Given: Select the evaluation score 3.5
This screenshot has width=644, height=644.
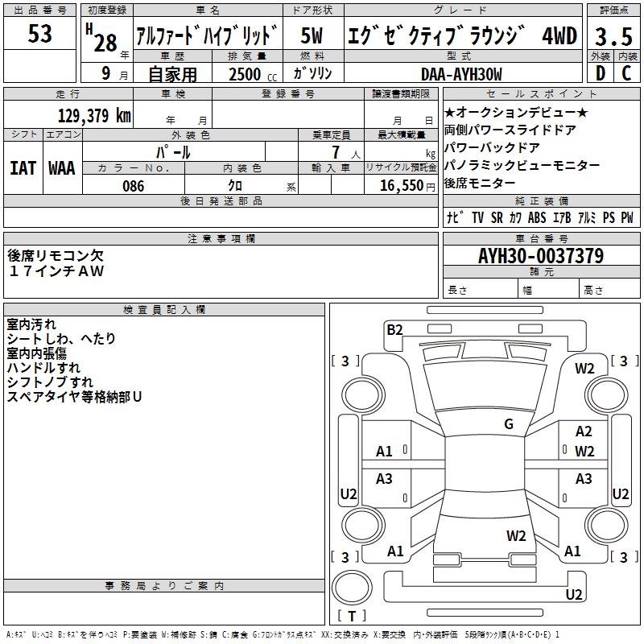Looking at the screenshot, I should coord(613,36).
